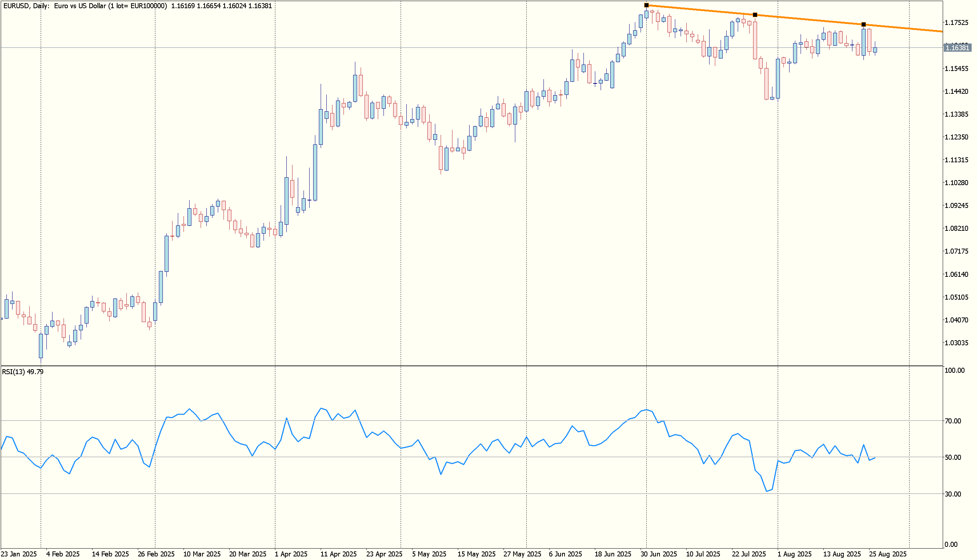Click the 1 Apr 2025 date on time axis
This screenshot has width=977, height=560.
291,554
